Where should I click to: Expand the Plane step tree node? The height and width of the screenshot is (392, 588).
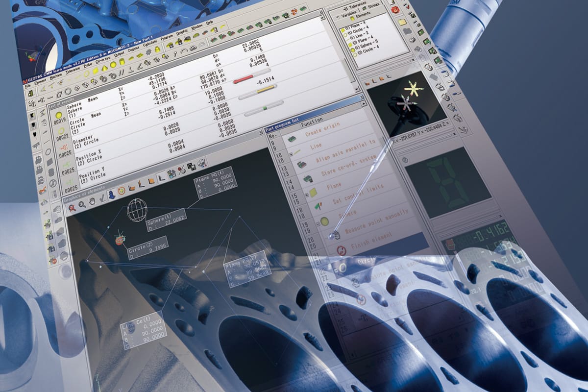[307, 195]
